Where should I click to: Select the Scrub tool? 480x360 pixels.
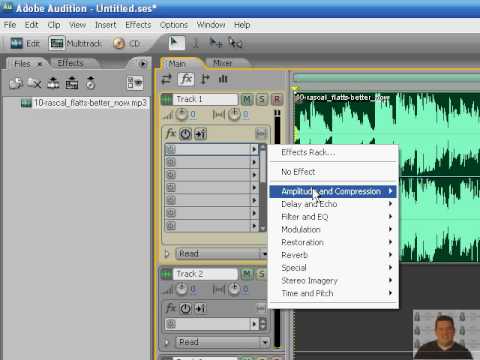pos(235,43)
